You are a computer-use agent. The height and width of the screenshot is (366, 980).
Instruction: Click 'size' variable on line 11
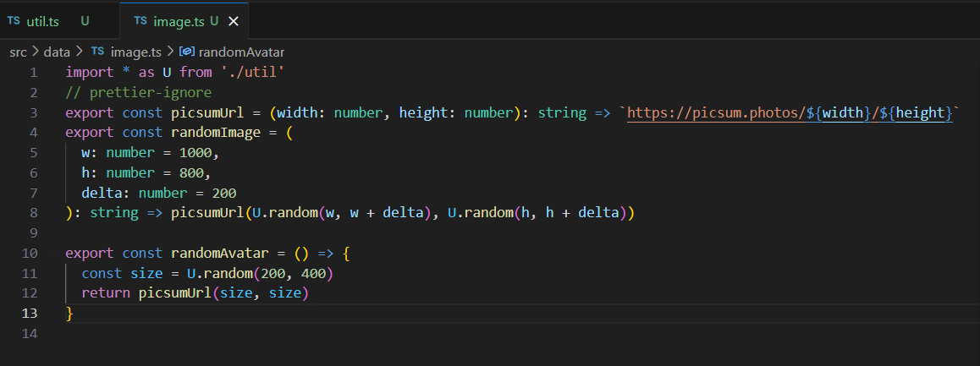(147, 273)
